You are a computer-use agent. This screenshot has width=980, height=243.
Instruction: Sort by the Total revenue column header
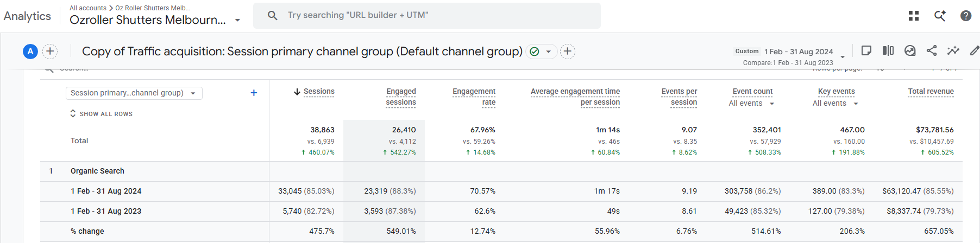click(931, 91)
